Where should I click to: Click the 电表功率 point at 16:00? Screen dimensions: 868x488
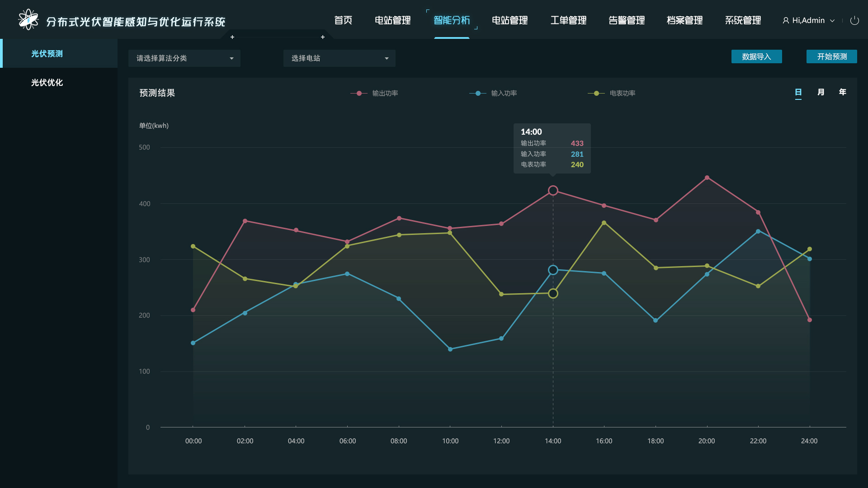604,223
